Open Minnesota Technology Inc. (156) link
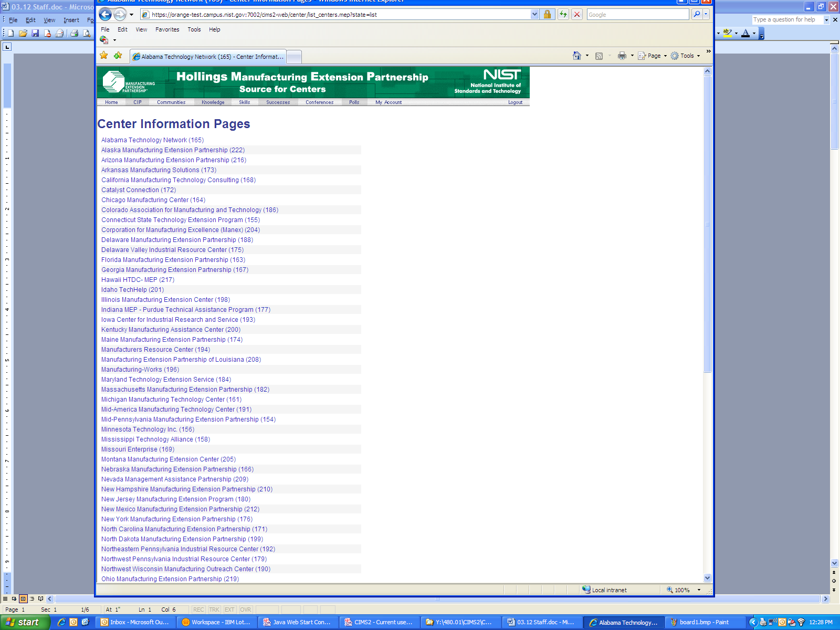The image size is (840, 630). pos(148,429)
